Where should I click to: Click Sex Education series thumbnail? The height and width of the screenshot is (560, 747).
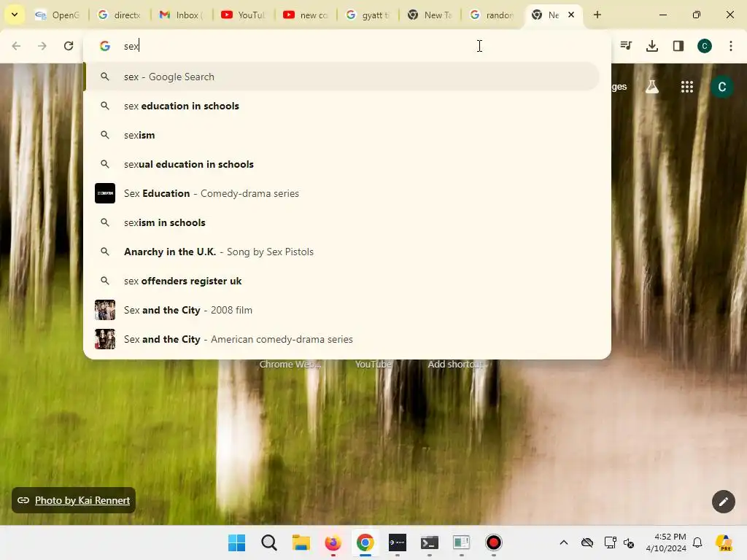[105, 193]
